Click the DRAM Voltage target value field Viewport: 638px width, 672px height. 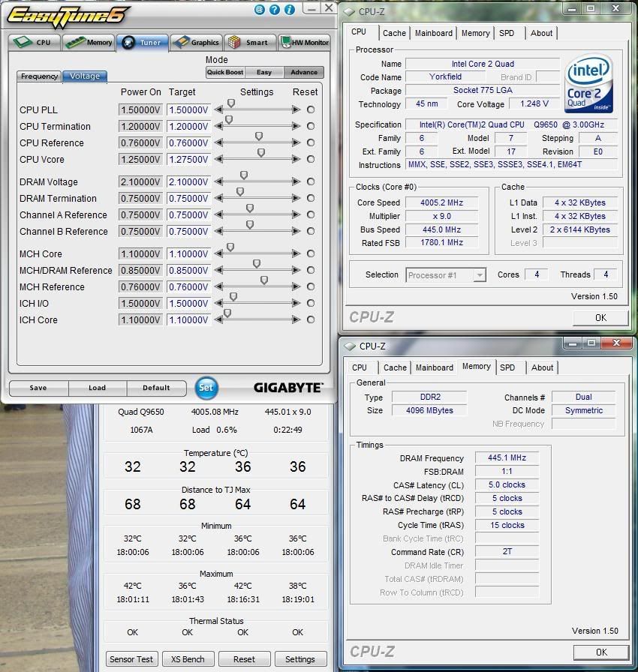(x=188, y=182)
